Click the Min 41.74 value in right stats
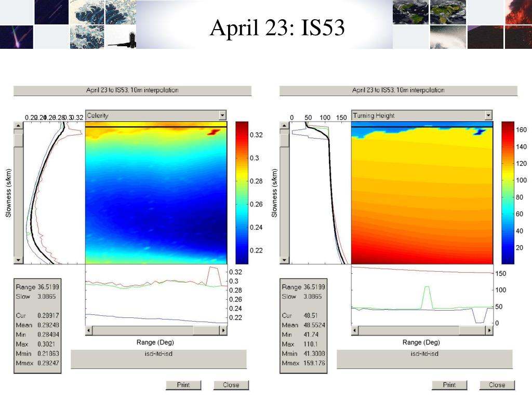Viewport: 532px width, 399px height. tap(311, 335)
